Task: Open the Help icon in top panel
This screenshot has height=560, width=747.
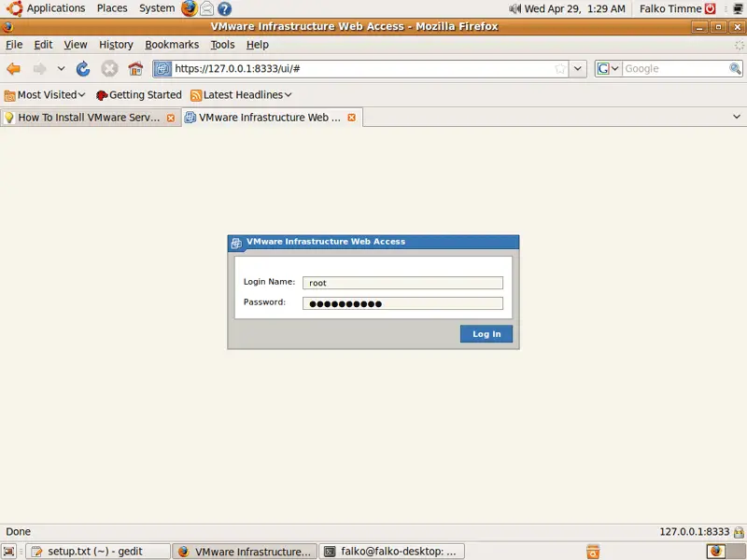Action: click(x=224, y=8)
